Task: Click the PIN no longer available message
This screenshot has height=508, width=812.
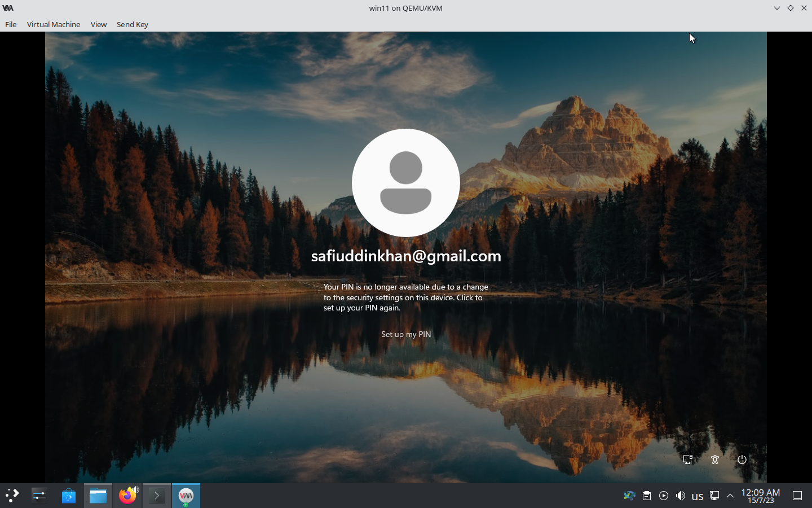Action: [x=406, y=297]
